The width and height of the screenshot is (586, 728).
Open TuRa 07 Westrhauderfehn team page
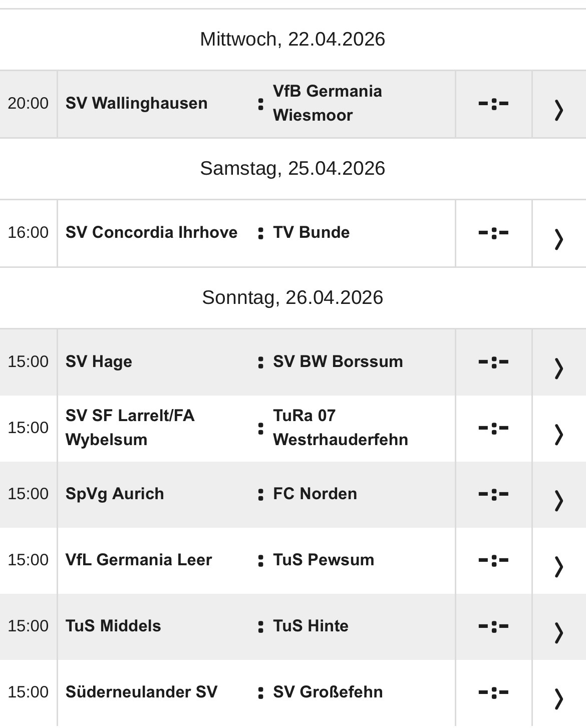pos(340,428)
